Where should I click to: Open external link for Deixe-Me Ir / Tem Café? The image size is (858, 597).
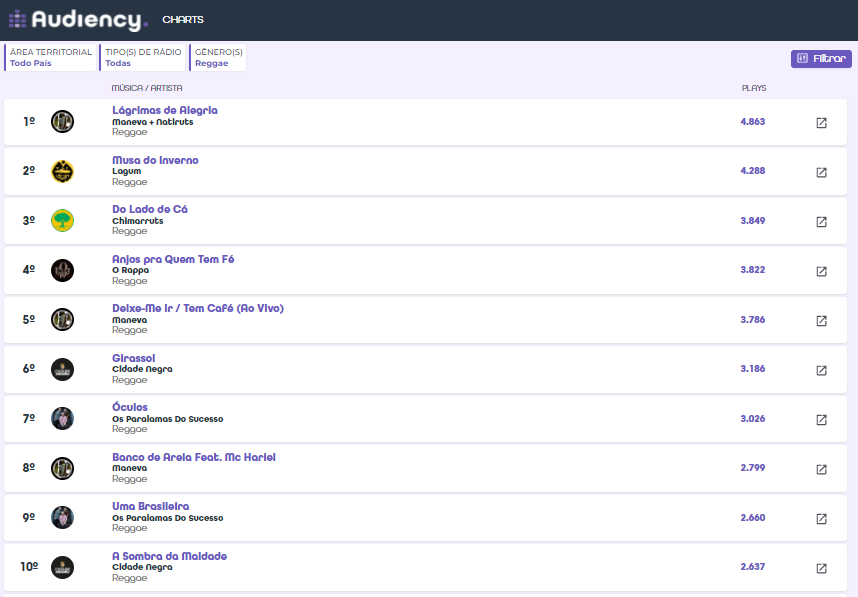tap(821, 321)
